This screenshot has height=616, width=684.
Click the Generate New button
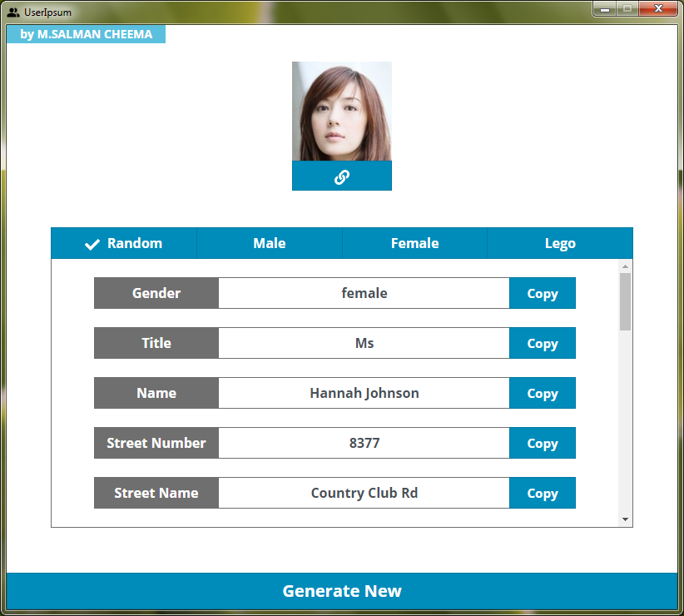click(341, 591)
